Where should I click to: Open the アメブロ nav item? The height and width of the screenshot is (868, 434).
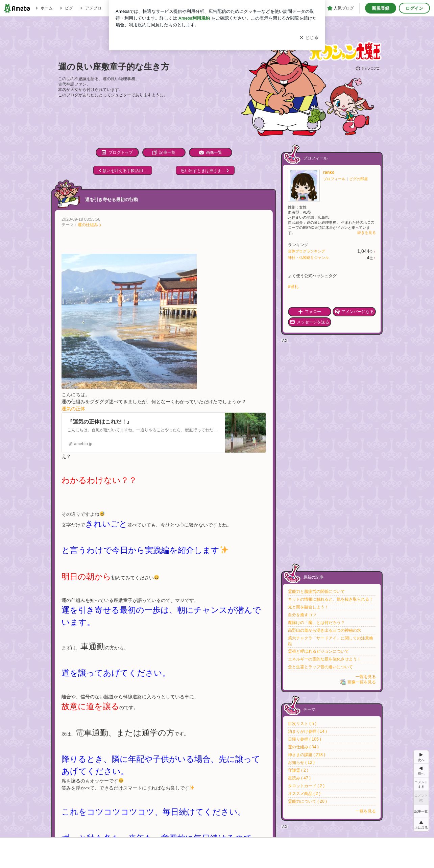coord(91,8)
